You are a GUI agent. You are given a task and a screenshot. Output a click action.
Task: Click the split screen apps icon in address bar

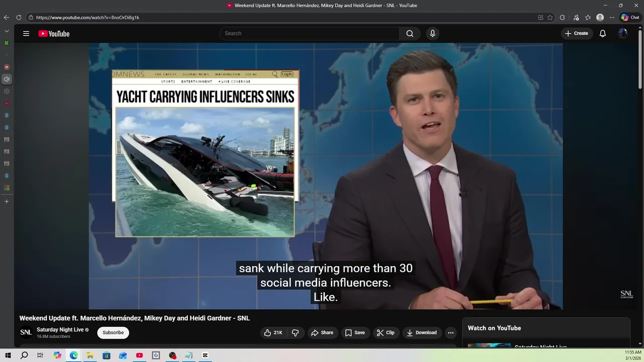(541, 17)
